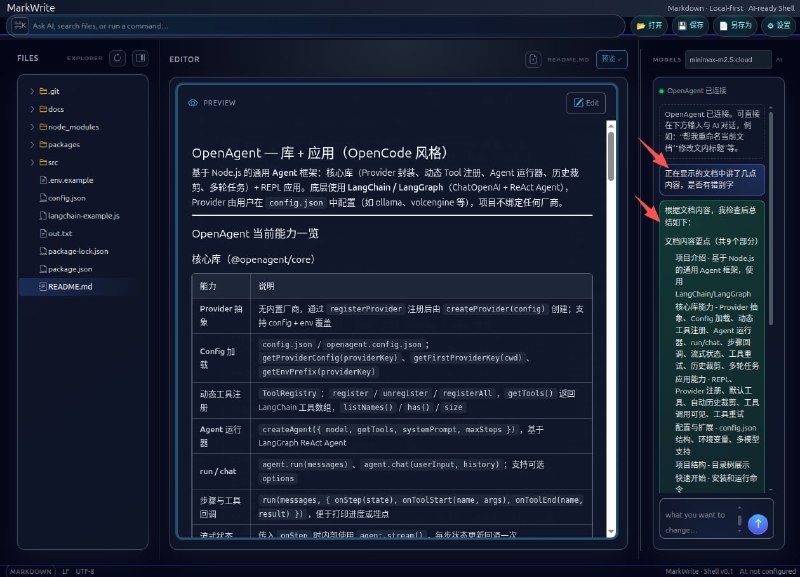
Task: Click the preview eye icon
Action: [x=193, y=103]
